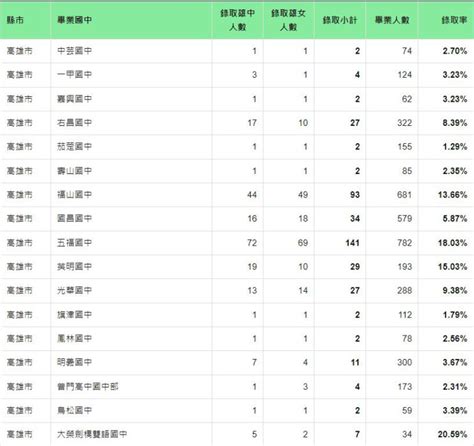Sort by the 錄取小計 header
474x446 pixels.
click(340, 20)
